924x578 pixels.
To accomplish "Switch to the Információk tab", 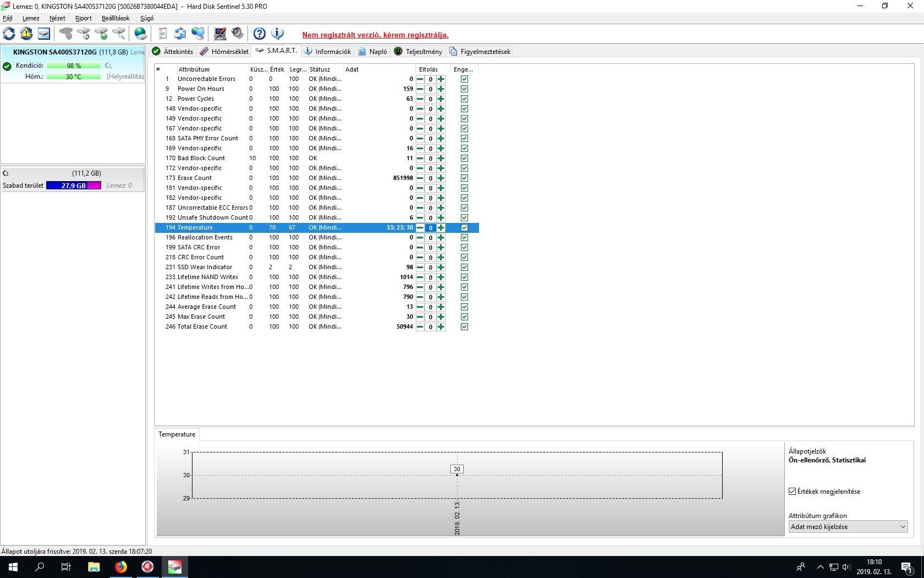I will (x=328, y=52).
